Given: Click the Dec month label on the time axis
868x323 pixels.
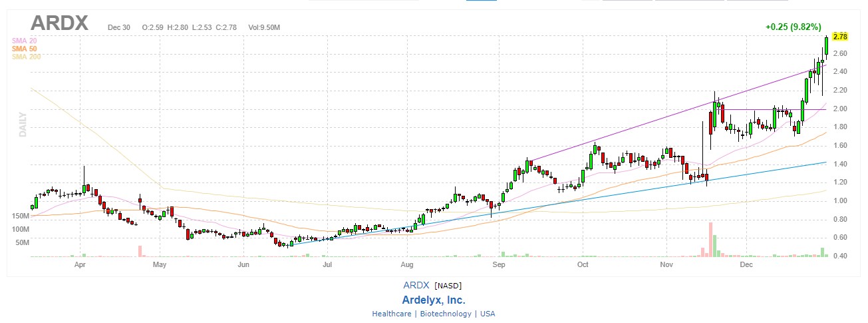Looking at the screenshot, I should (746, 264).
